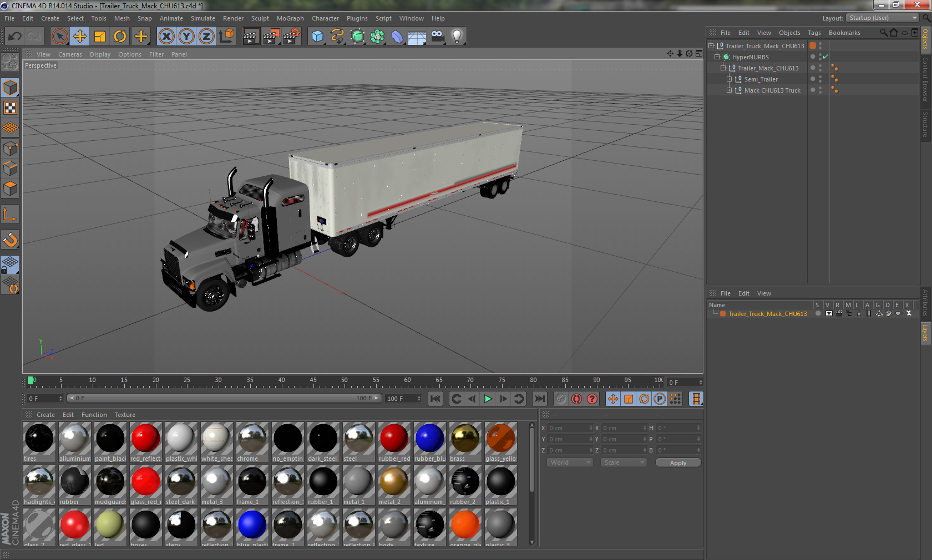Activate the Scale tool
The height and width of the screenshot is (560, 932).
(100, 37)
